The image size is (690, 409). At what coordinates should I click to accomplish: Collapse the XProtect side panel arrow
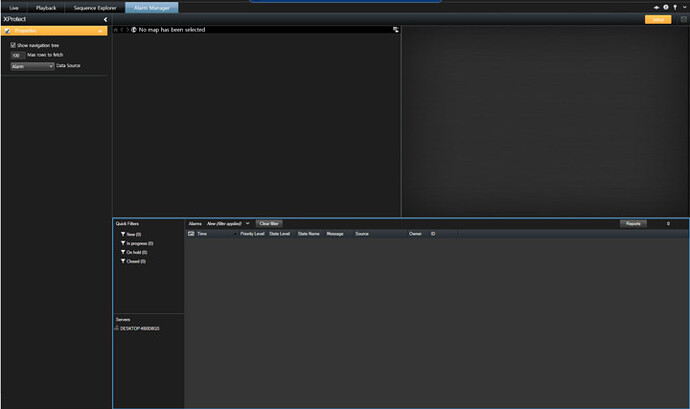coord(105,19)
